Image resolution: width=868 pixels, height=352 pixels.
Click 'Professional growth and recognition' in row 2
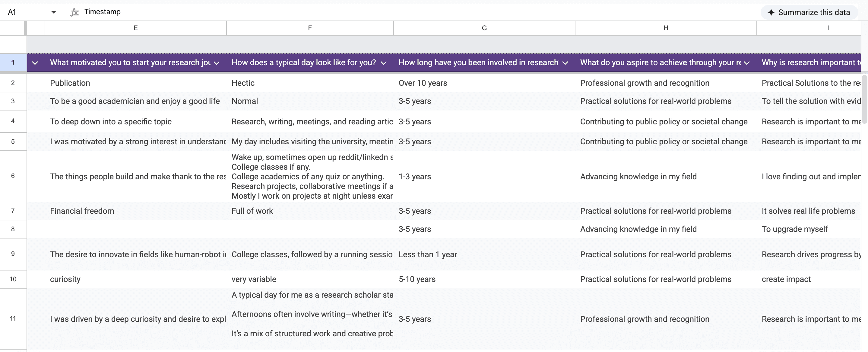(666, 83)
